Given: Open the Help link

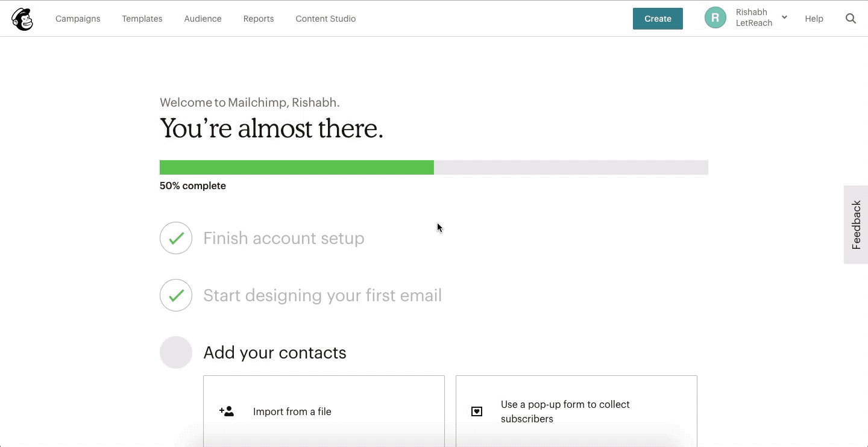Looking at the screenshot, I should pyautogui.click(x=814, y=19).
